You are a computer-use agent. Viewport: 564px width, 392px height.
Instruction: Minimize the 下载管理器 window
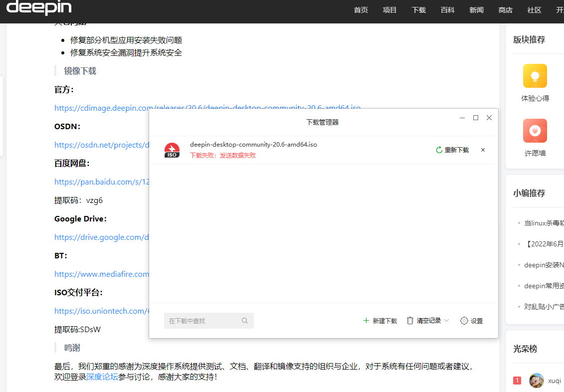[x=462, y=118]
